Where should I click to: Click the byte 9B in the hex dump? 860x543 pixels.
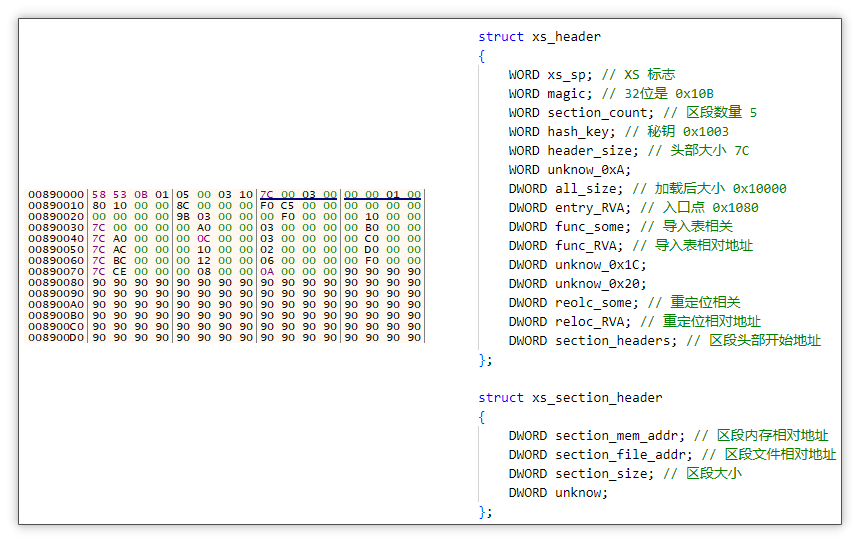pyautogui.click(x=183, y=217)
